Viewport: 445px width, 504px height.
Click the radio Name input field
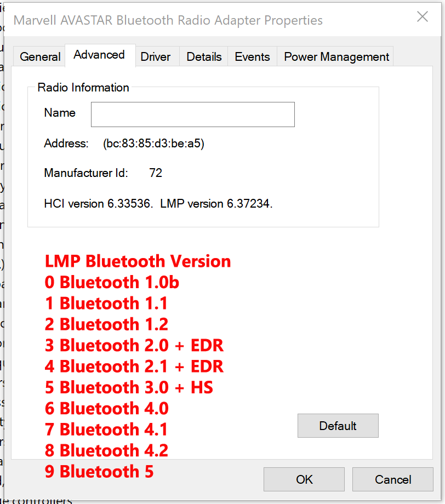click(x=192, y=114)
